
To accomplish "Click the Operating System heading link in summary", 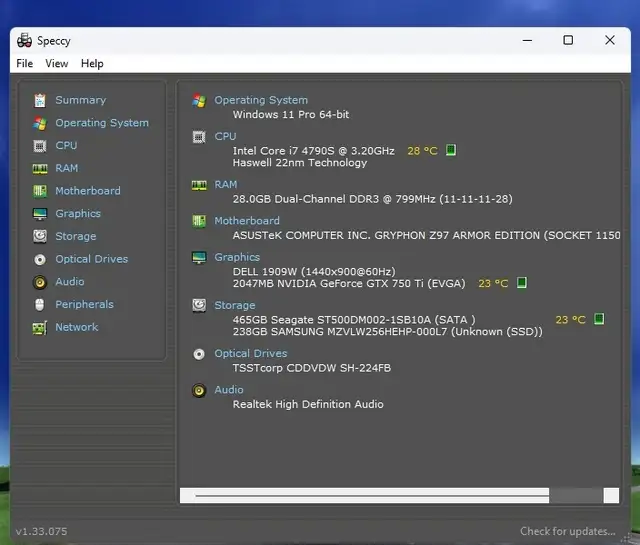I will click(x=261, y=100).
